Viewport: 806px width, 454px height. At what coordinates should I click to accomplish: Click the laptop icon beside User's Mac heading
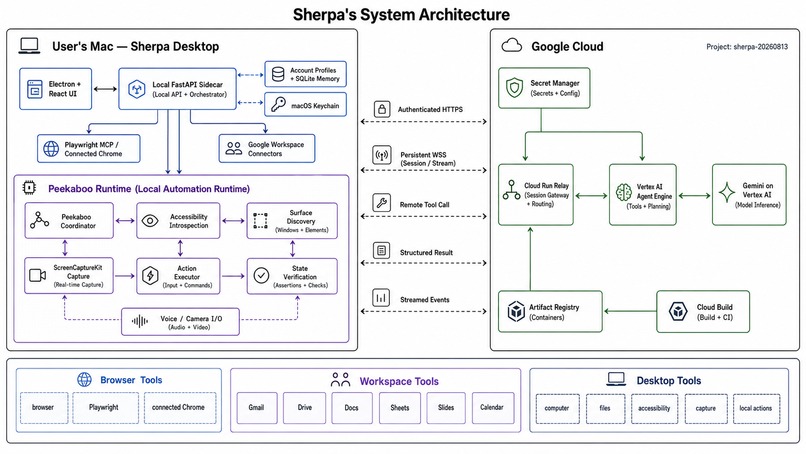pos(29,46)
